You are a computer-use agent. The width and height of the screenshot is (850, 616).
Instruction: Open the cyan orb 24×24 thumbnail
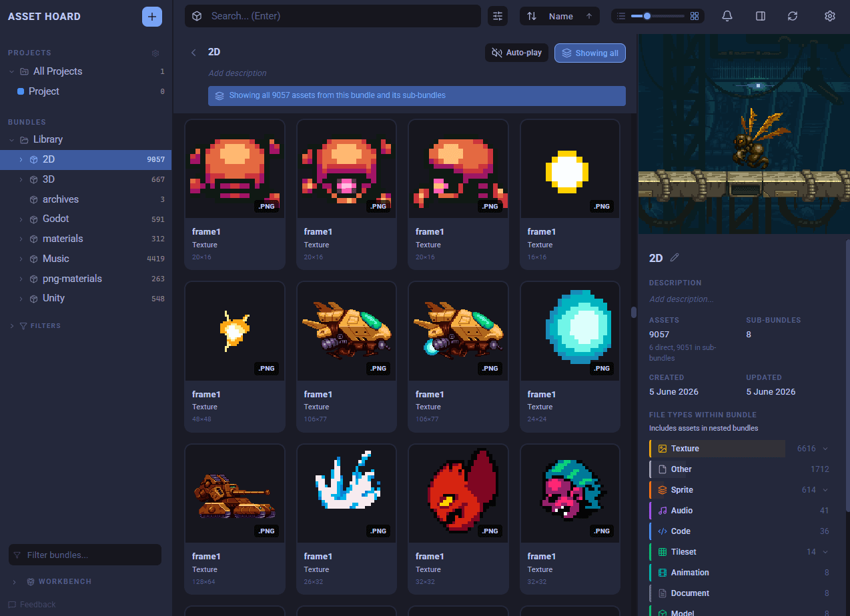point(570,331)
